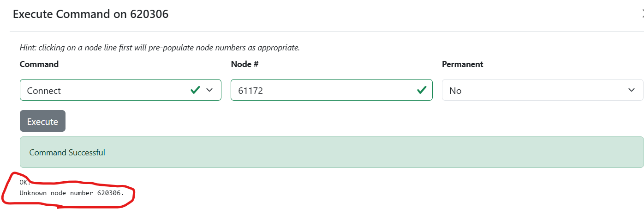Screen dimensions: 644x209
Task: Click the green validation checkmark in Node # field
Action: 422,90
